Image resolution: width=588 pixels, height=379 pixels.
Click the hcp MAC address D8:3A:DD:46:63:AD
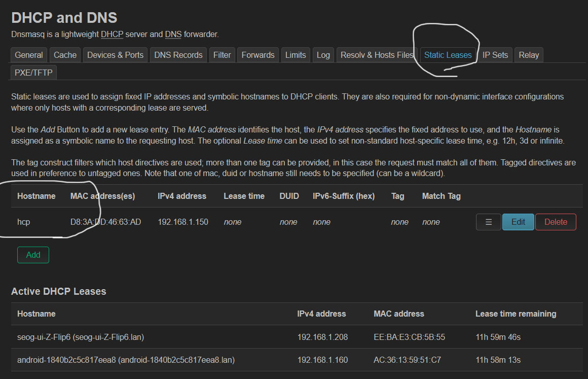pos(105,222)
